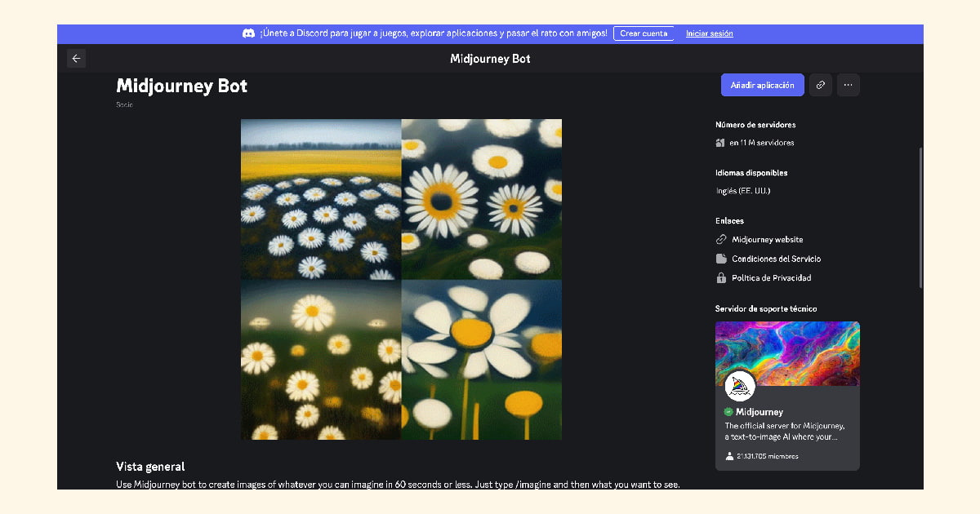The height and width of the screenshot is (514, 980).
Task: Select the bottom-left blurry daisies image
Action: pos(321,360)
